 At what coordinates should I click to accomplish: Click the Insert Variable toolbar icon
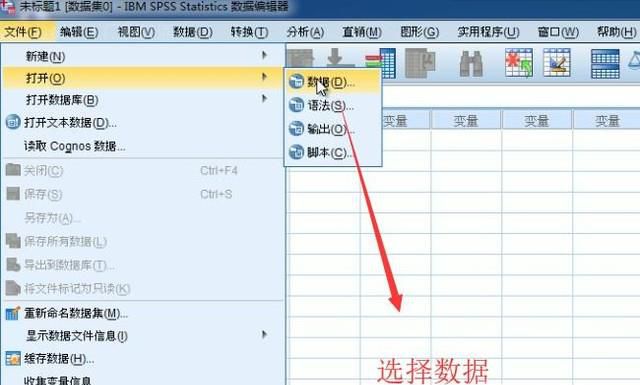557,63
